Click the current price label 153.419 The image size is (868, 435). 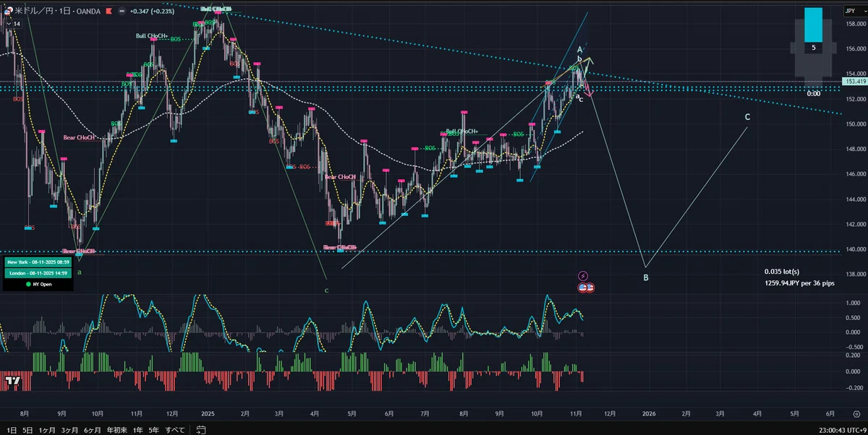854,82
